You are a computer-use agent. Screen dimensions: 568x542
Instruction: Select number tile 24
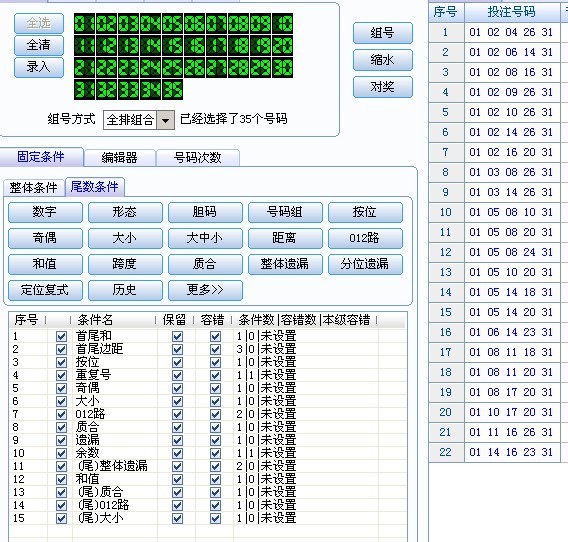click(x=151, y=68)
